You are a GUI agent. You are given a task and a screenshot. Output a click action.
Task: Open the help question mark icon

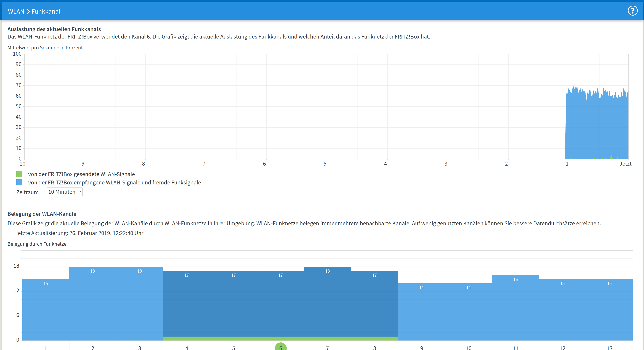click(633, 11)
